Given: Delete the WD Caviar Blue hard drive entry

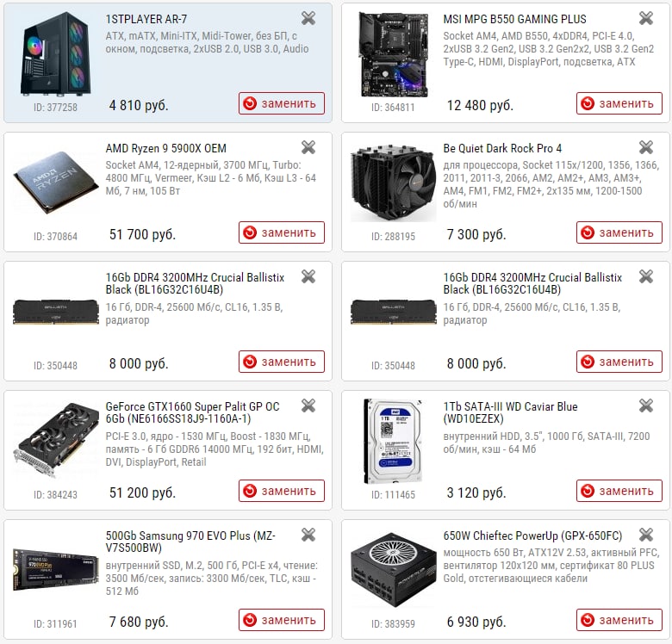Looking at the screenshot, I should (646, 406).
